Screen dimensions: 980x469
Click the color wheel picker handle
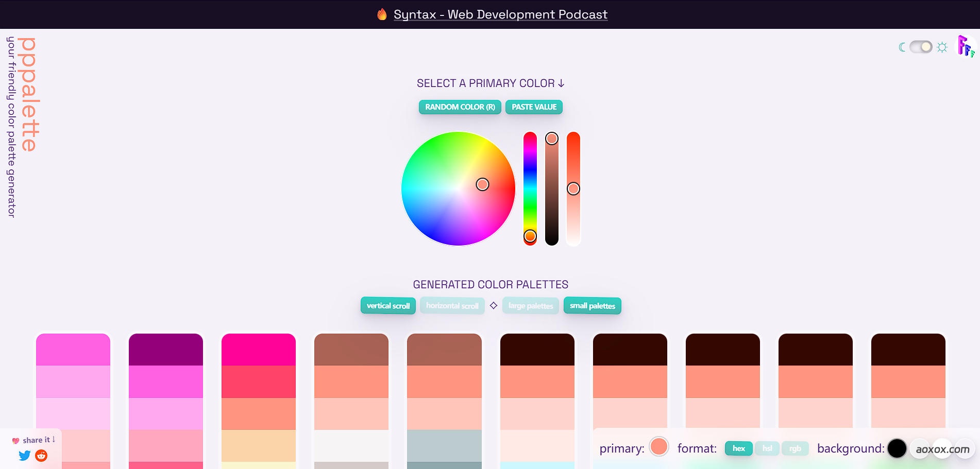tap(482, 185)
